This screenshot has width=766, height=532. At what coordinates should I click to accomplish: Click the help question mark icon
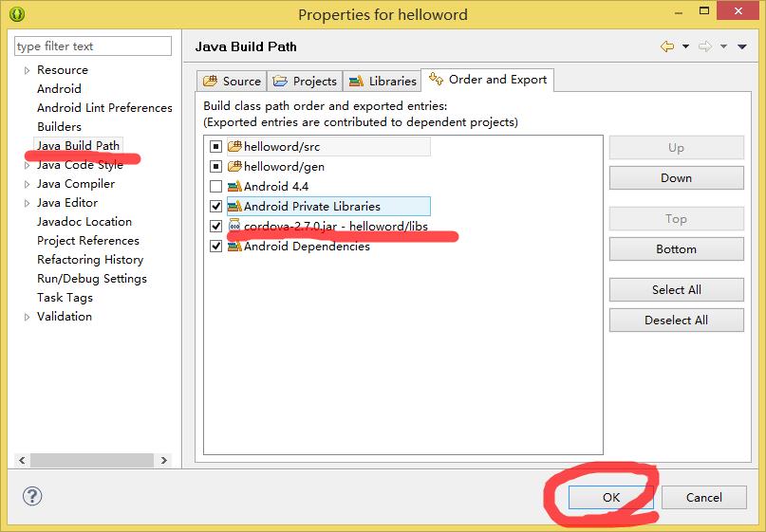pos(32,496)
